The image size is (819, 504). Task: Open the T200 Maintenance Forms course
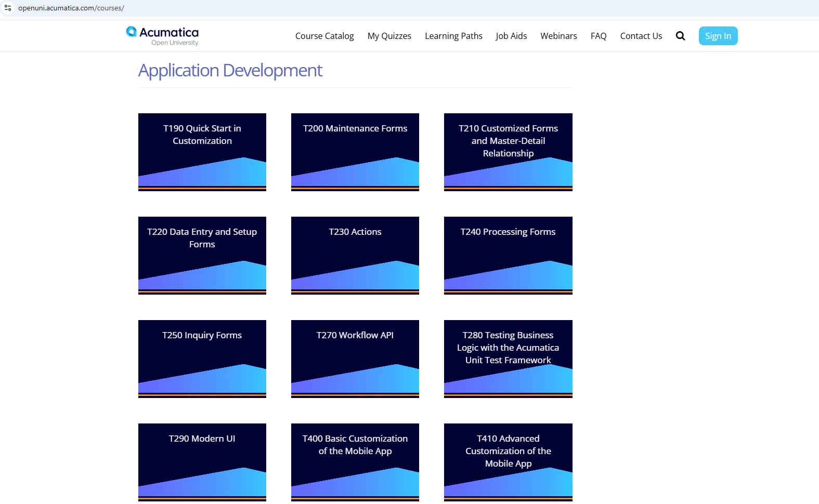pyautogui.click(x=355, y=152)
